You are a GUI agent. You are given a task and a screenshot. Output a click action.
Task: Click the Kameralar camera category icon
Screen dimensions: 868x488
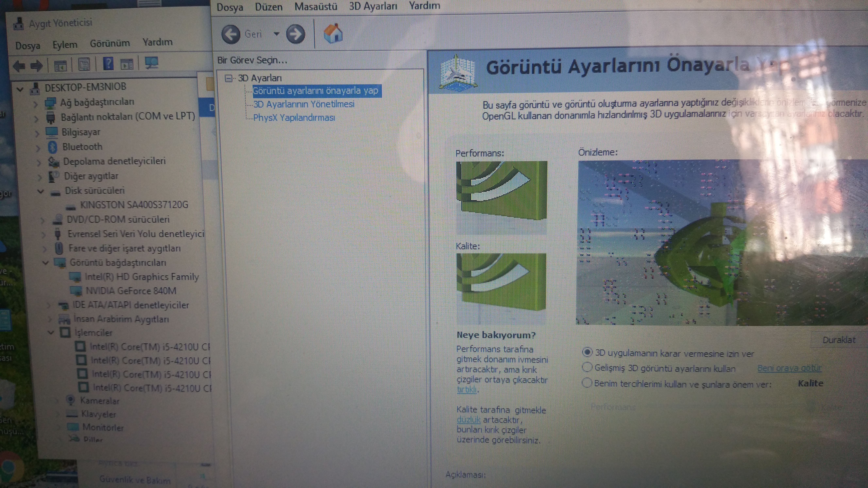point(70,400)
